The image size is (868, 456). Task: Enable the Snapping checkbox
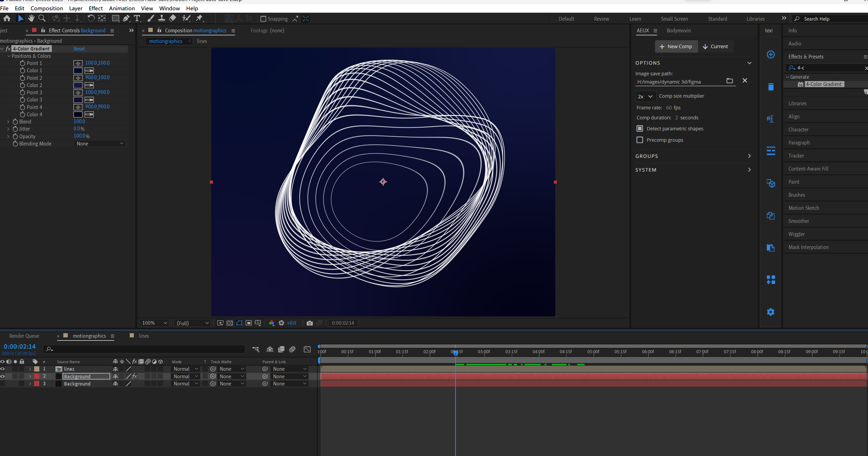pos(263,19)
